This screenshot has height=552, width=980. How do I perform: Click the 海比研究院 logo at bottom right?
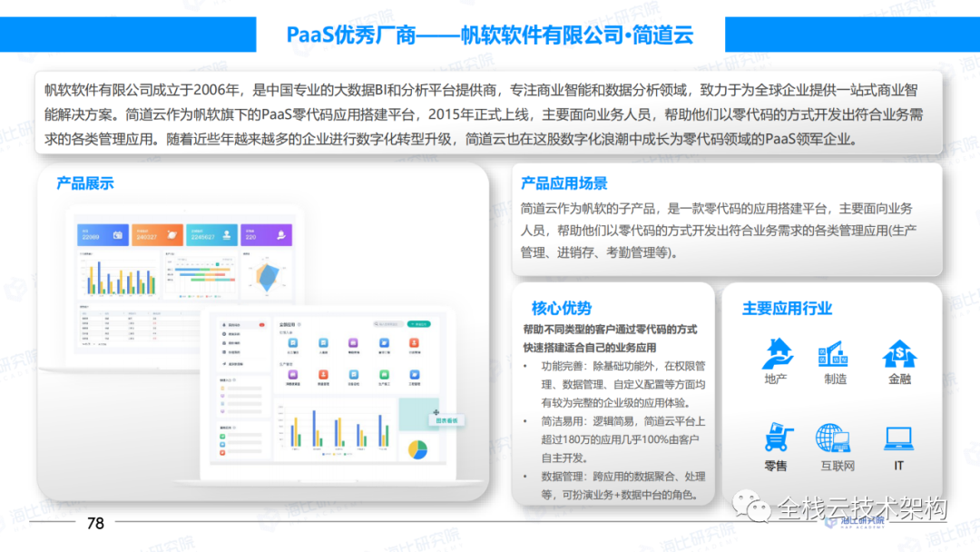tap(855, 523)
